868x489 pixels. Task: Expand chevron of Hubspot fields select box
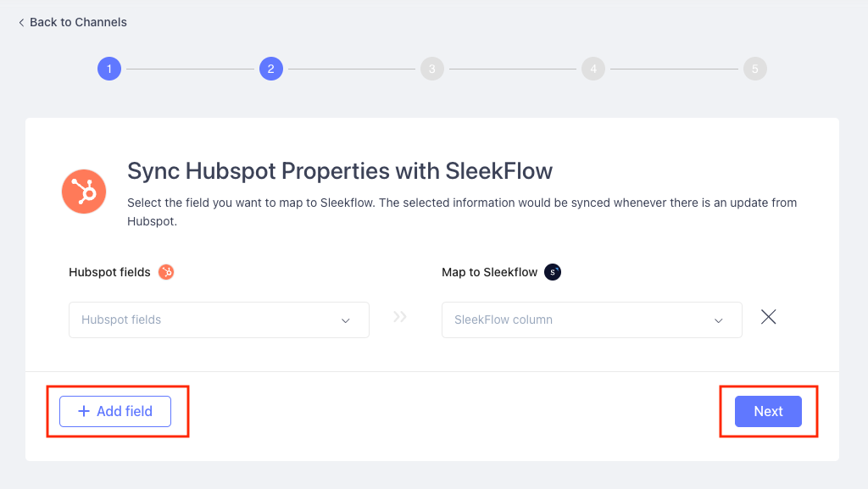[346, 321]
